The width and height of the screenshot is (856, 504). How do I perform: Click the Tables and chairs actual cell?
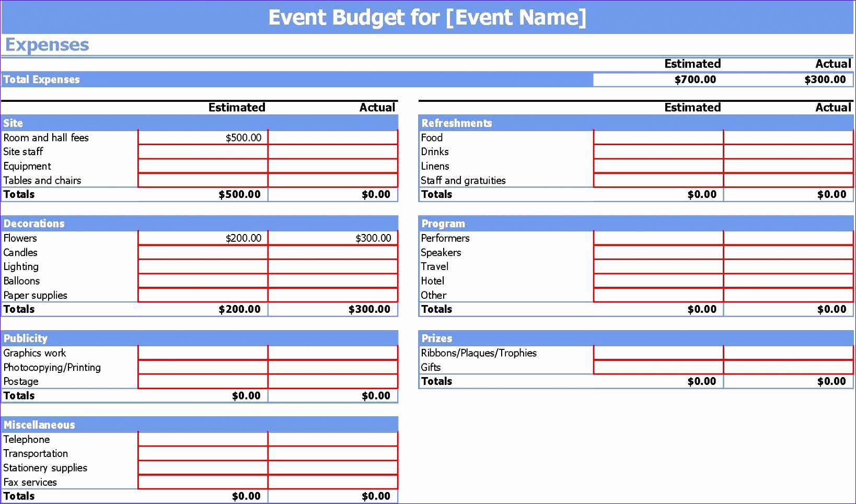click(333, 180)
